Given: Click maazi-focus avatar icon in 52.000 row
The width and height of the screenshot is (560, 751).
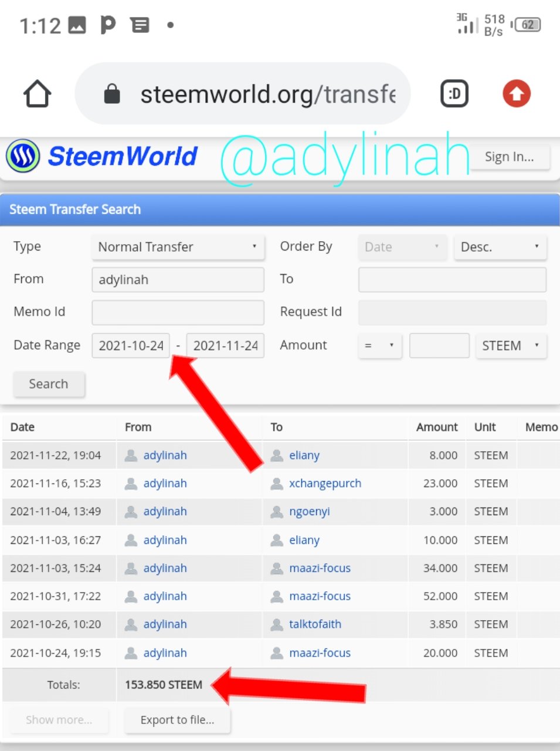Looking at the screenshot, I should pyautogui.click(x=277, y=596).
